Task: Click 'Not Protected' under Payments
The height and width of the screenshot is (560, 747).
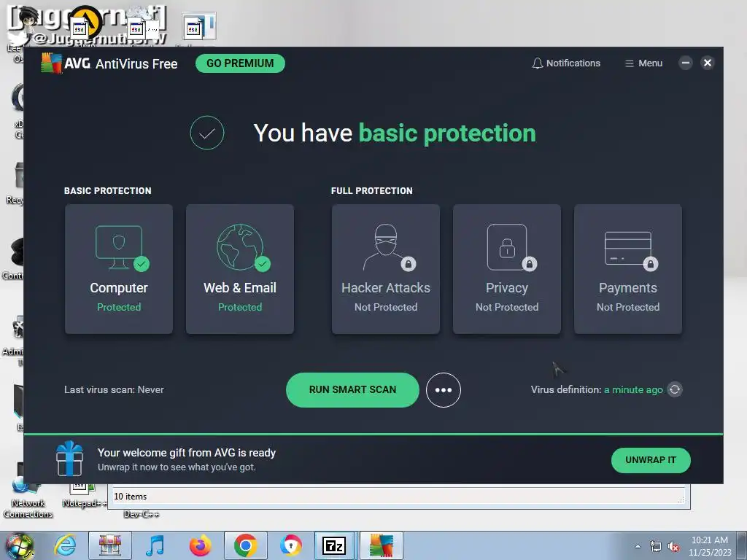Action: coord(628,307)
